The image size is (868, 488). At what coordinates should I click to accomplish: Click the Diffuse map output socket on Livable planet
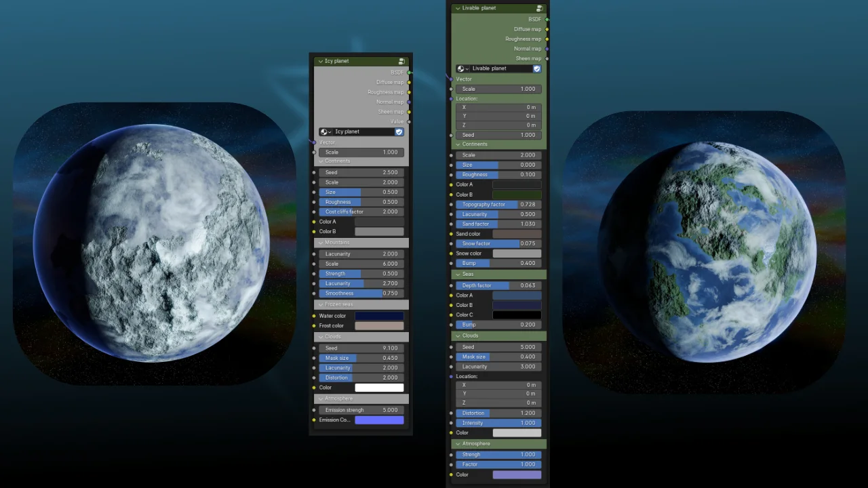[547, 29]
